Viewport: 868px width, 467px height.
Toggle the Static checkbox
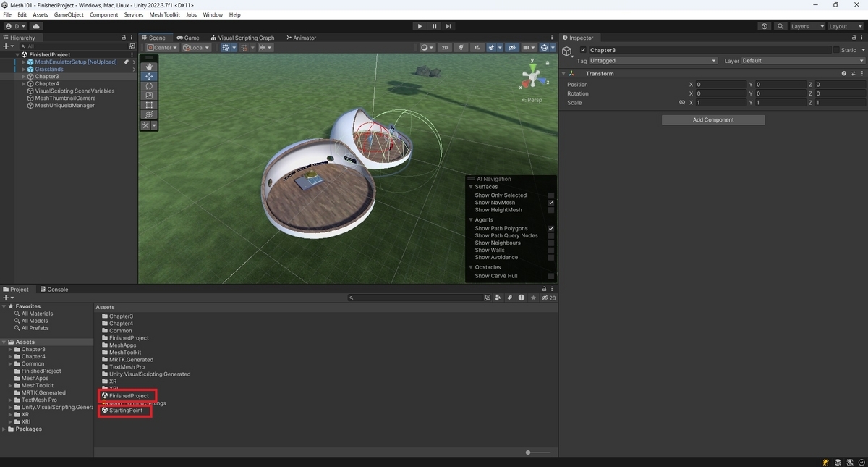coord(836,50)
